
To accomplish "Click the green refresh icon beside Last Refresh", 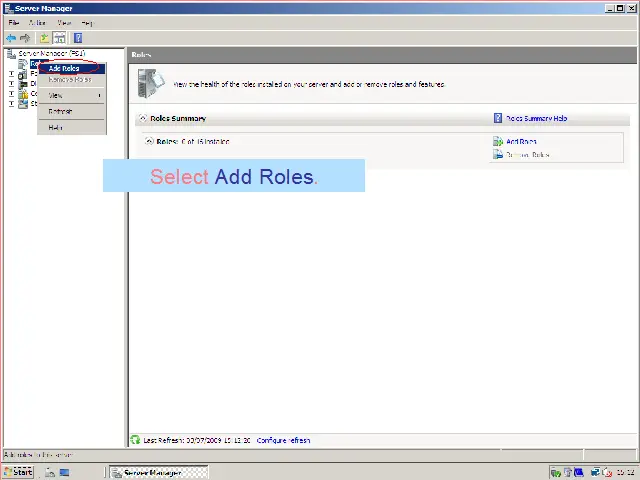I will coord(135,440).
